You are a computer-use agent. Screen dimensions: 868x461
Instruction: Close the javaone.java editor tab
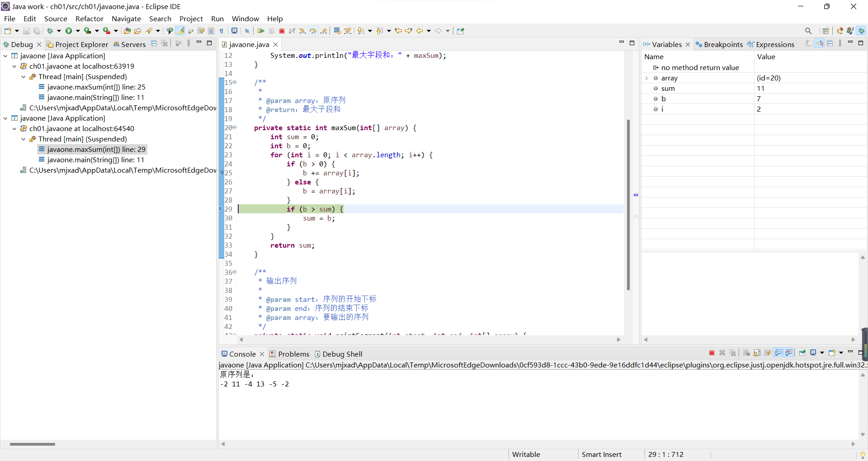click(x=275, y=44)
